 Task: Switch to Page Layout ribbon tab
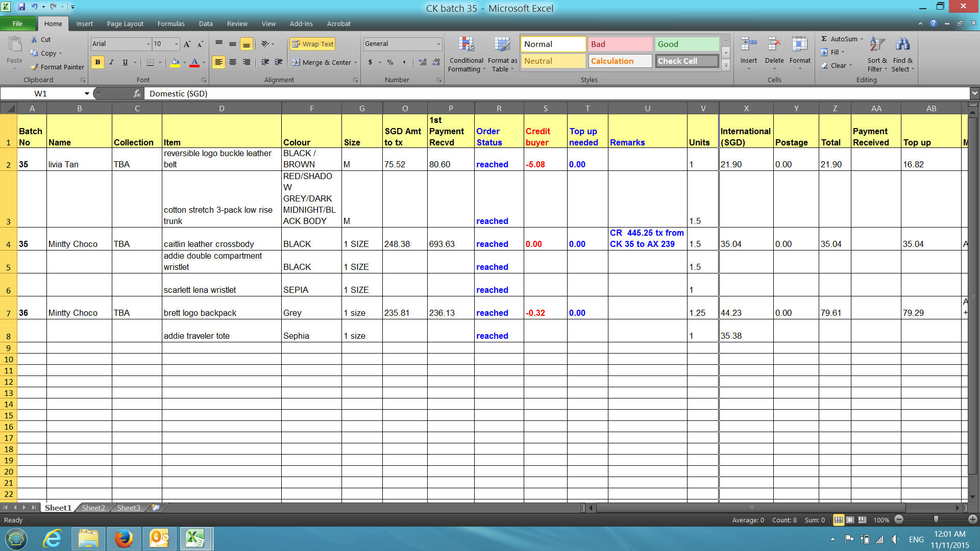click(x=125, y=23)
